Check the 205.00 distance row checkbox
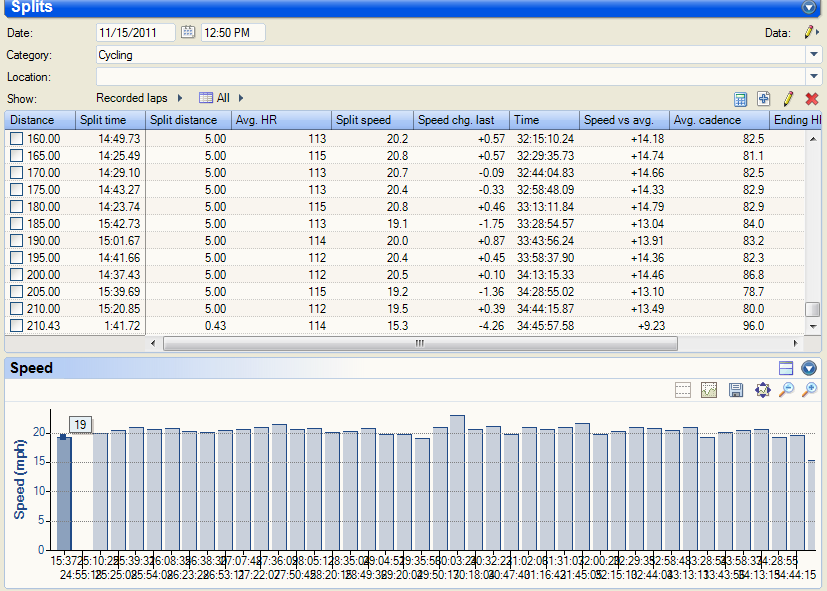Viewport: 827px width, 591px height. tap(17, 292)
